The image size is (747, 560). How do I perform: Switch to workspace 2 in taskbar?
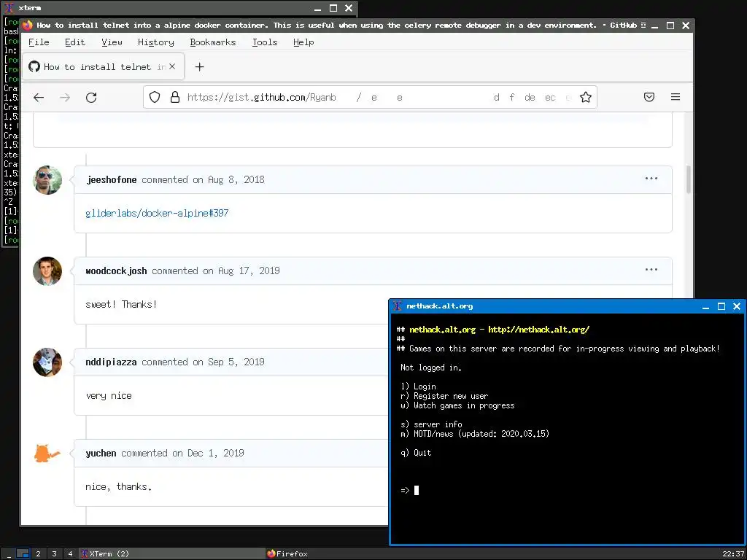click(x=38, y=554)
